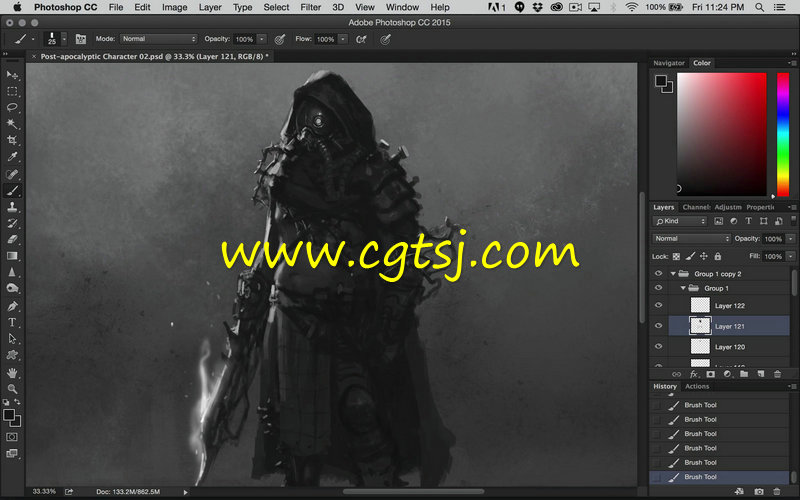Viewport: 800px width, 500px height.
Task: Select the Crop tool
Action: pos(12,140)
